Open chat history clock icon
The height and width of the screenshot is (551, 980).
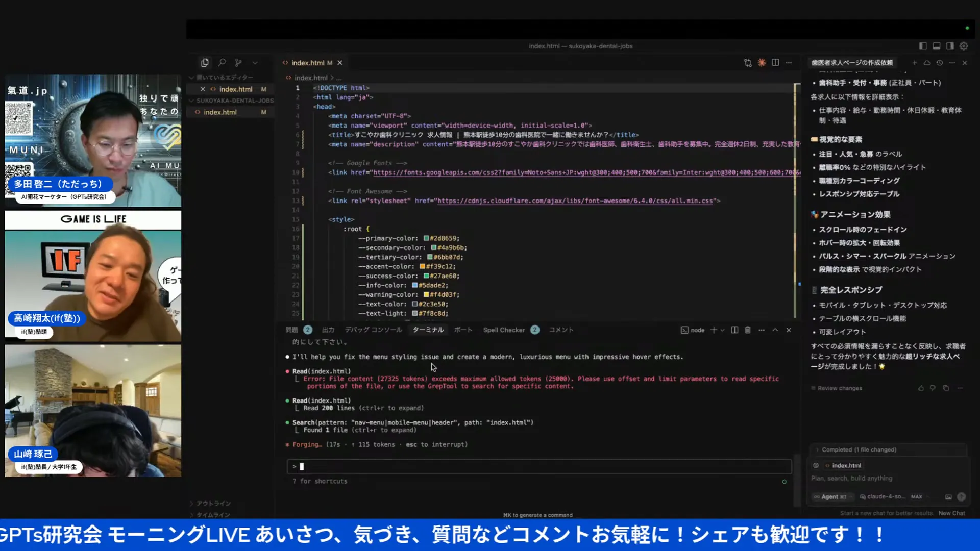click(x=939, y=63)
